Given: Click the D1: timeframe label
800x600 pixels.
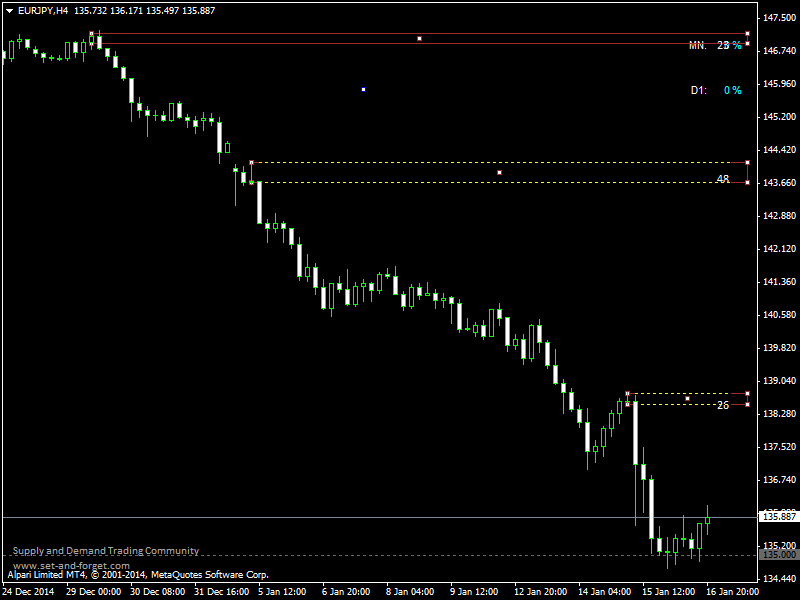Looking at the screenshot, I should pyautogui.click(x=698, y=90).
